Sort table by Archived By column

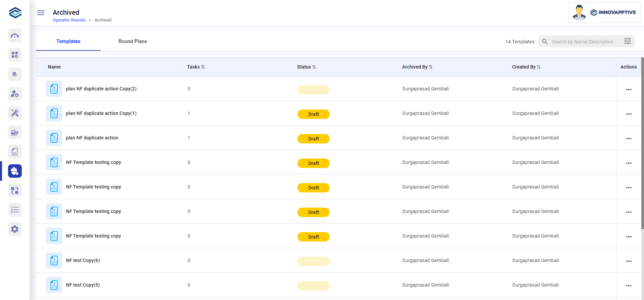430,67
